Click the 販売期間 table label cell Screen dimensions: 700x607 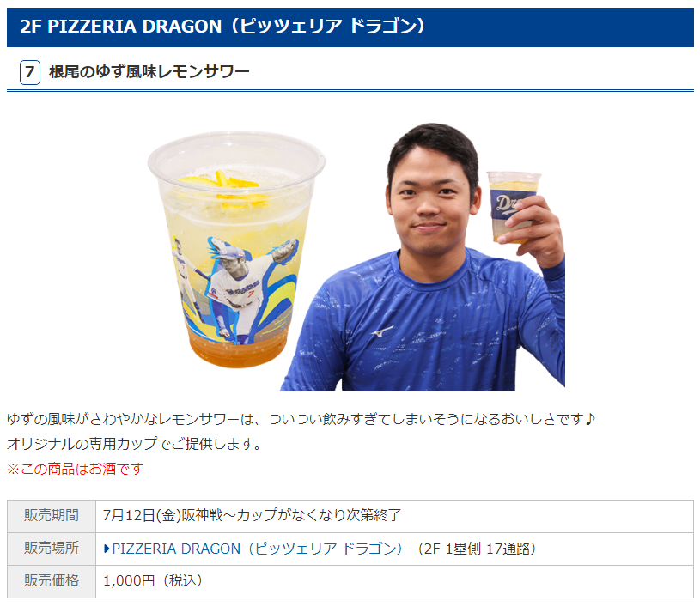click(52, 516)
